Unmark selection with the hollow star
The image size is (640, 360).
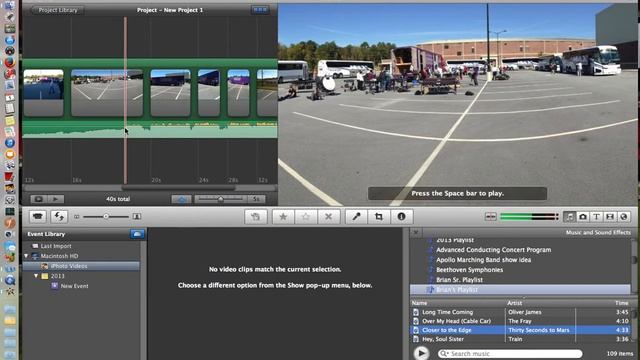(305, 217)
